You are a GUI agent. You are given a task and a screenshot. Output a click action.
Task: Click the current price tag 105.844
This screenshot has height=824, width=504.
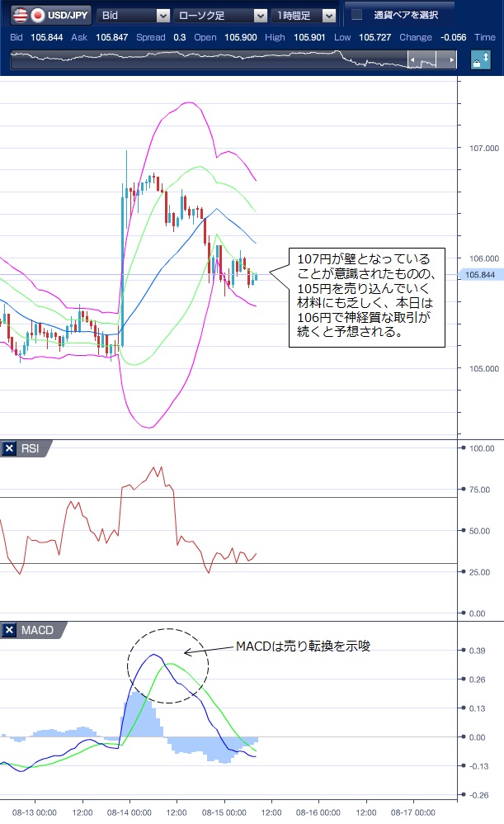pyautogui.click(x=480, y=275)
